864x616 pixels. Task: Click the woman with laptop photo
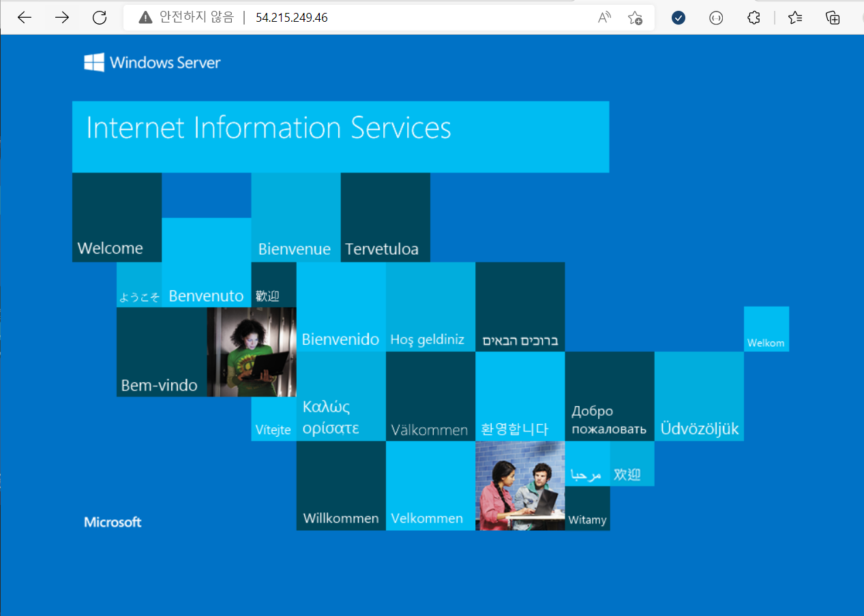point(251,352)
